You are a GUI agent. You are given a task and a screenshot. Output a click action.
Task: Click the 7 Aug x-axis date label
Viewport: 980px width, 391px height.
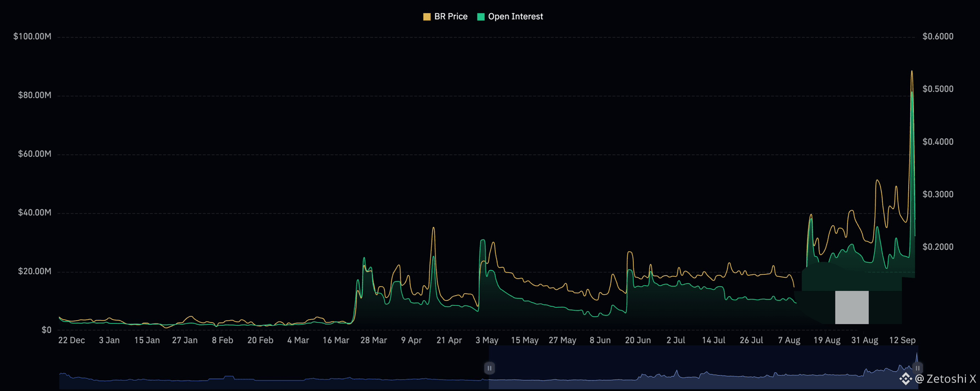click(789, 340)
